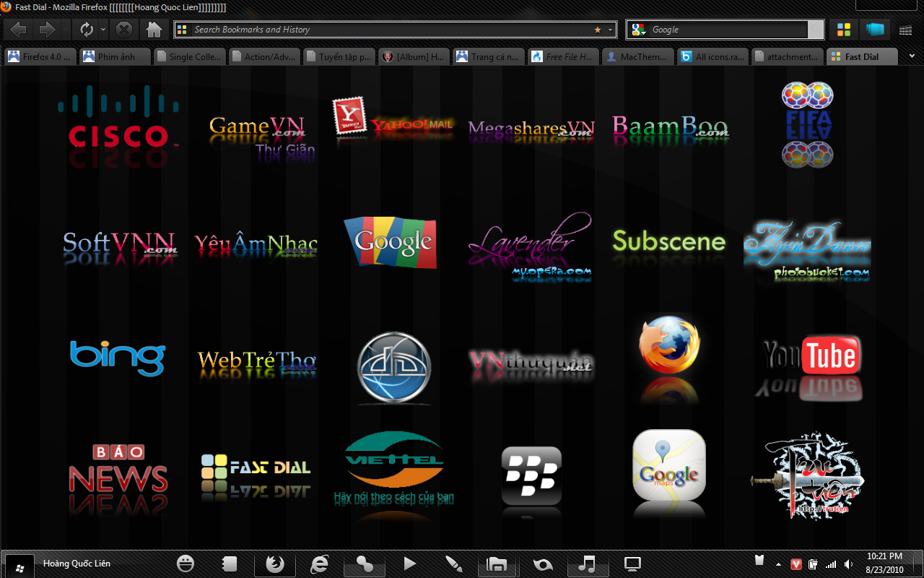
Task: Switch to the Phim ảnh tab
Action: (114, 56)
